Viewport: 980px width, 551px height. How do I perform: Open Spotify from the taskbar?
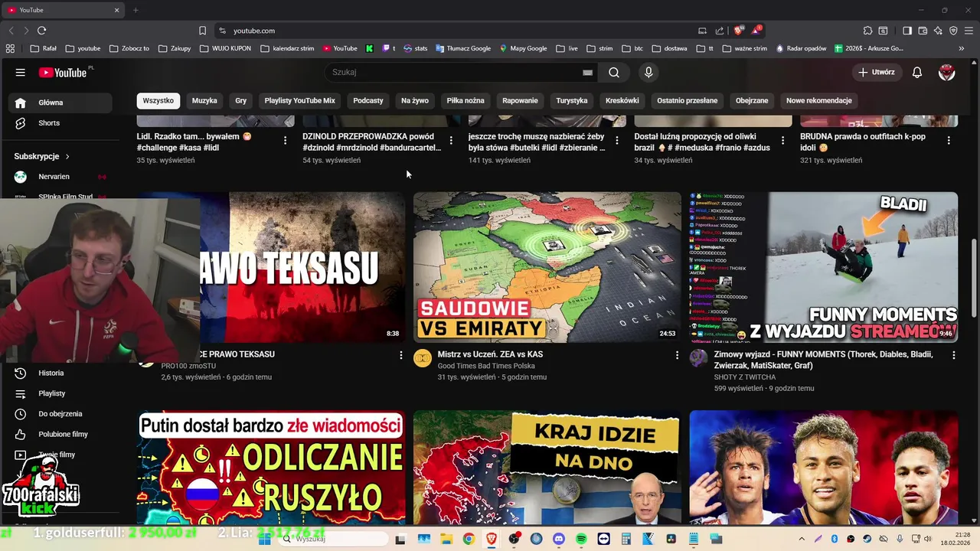click(581, 539)
